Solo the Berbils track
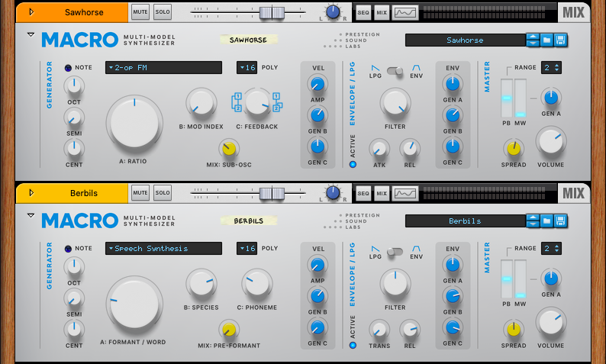Viewport: 606px width, 364px height. click(x=163, y=193)
